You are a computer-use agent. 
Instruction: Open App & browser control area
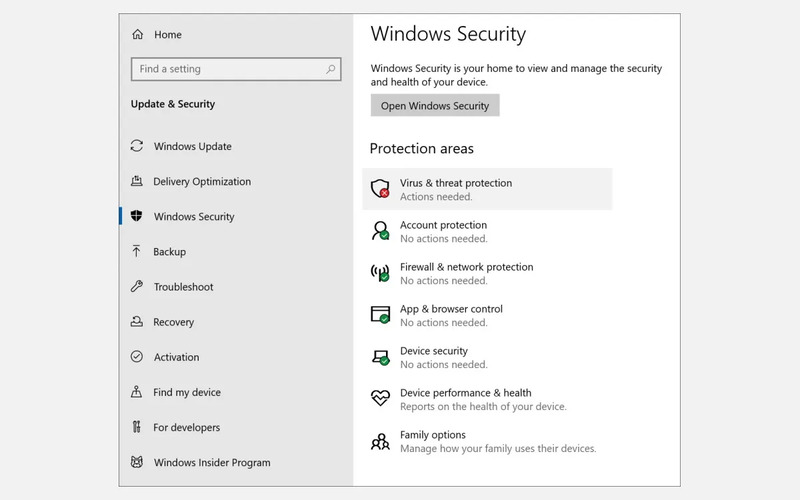coord(487,315)
